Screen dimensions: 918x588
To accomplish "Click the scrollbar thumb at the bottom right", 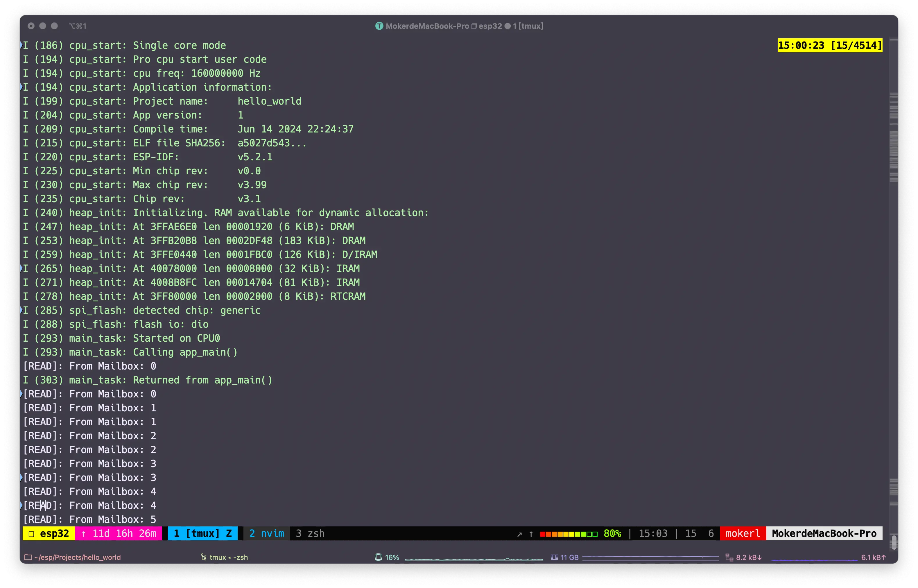I will [x=894, y=542].
